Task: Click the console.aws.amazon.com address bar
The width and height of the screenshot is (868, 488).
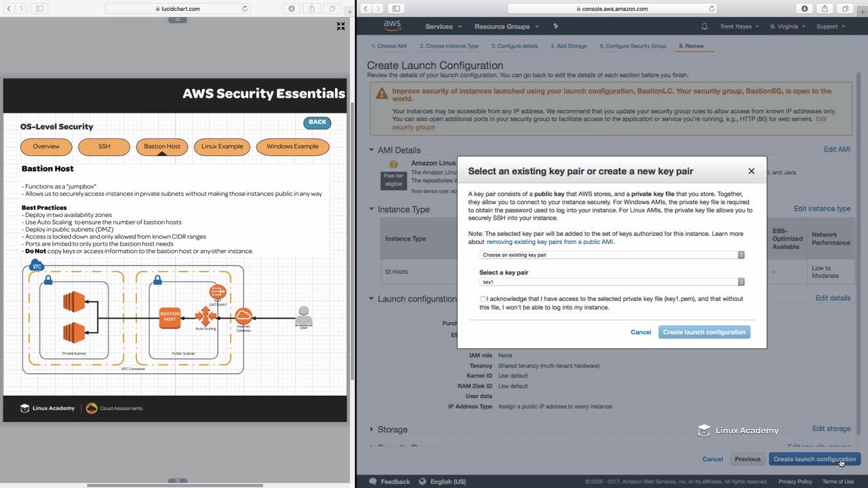Action: tap(612, 9)
